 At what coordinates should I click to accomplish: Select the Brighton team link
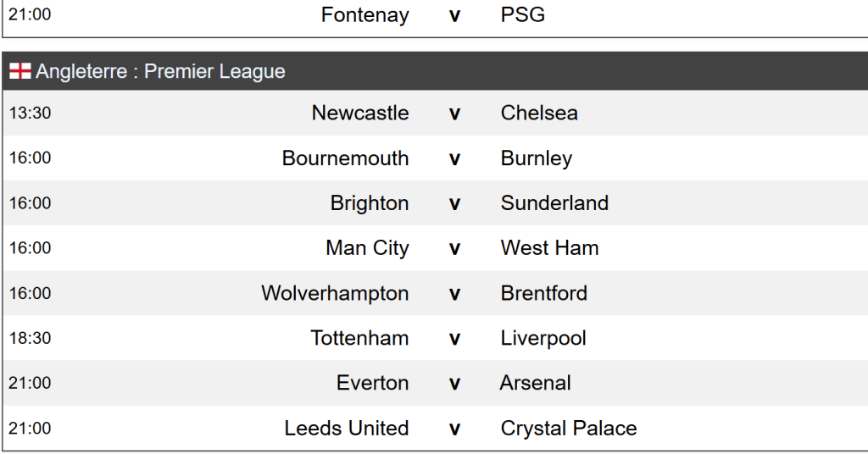[x=370, y=203]
